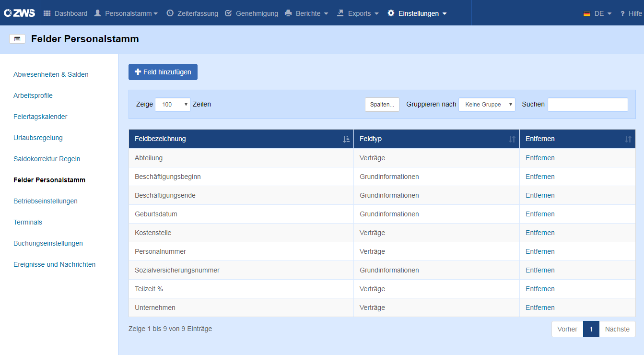Remove the Abteilung field via Entfernen
Screen dimensions: 644x355
(540, 158)
